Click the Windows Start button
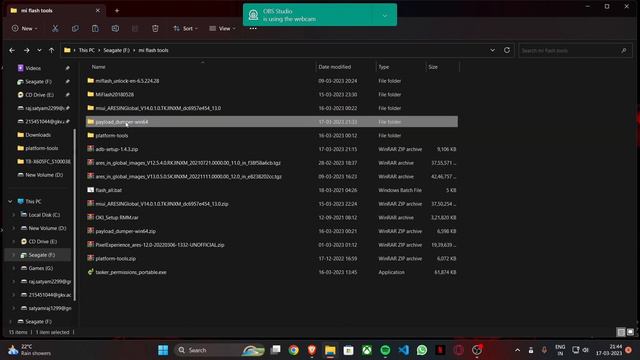The width and height of the screenshot is (640, 360). point(163,350)
